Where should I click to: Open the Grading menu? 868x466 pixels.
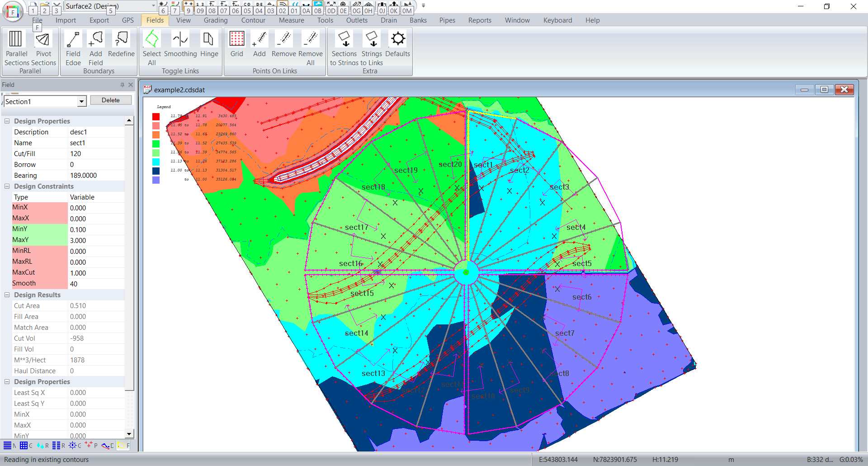pos(216,20)
